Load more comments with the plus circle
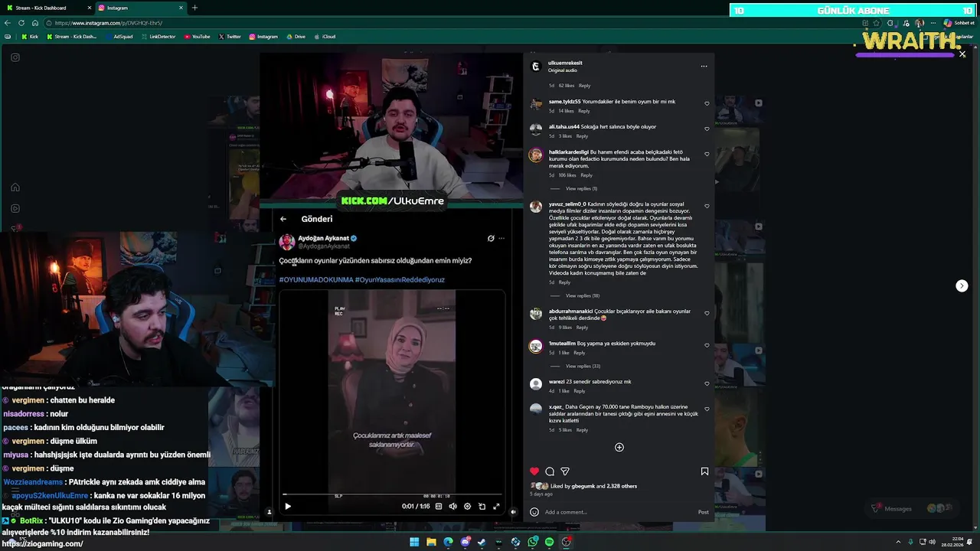This screenshot has height=551, width=980. click(619, 448)
